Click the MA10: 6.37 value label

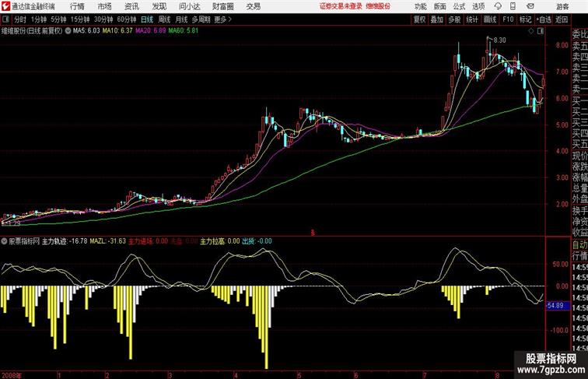pyautogui.click(x=117, y=31)
